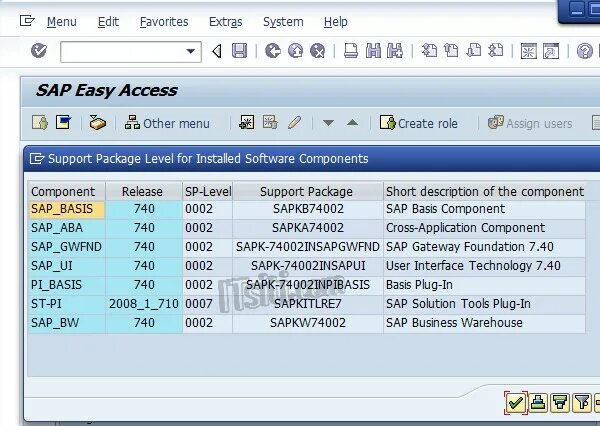Click the Previous Page icon

(x=452, y=51)
